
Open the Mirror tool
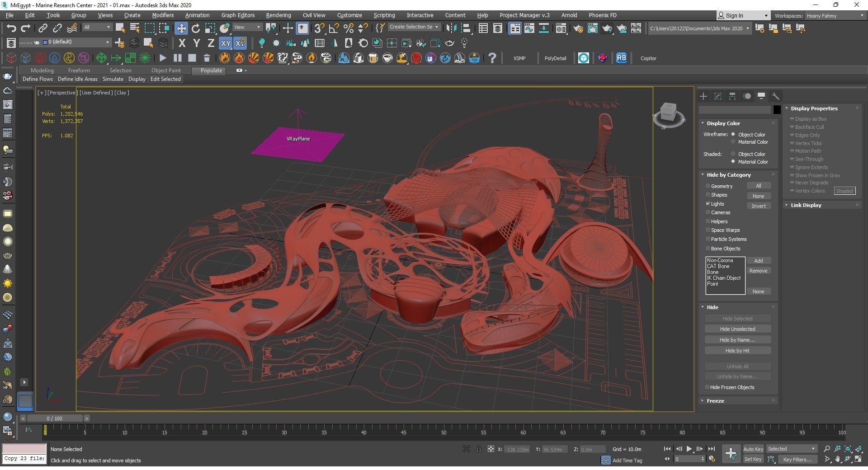click(451, 28)
